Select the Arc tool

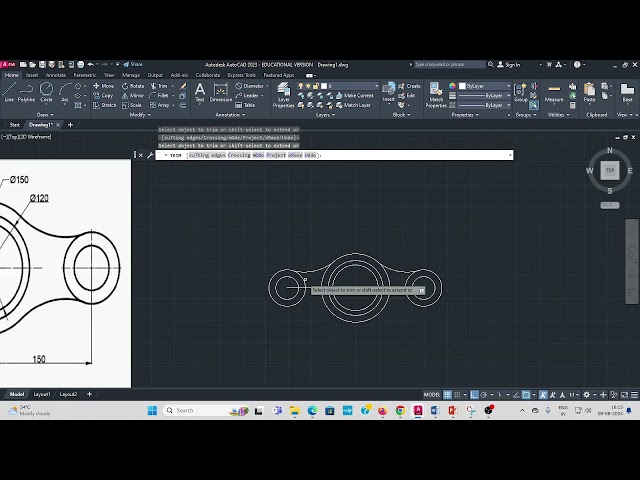pos(65,92)
